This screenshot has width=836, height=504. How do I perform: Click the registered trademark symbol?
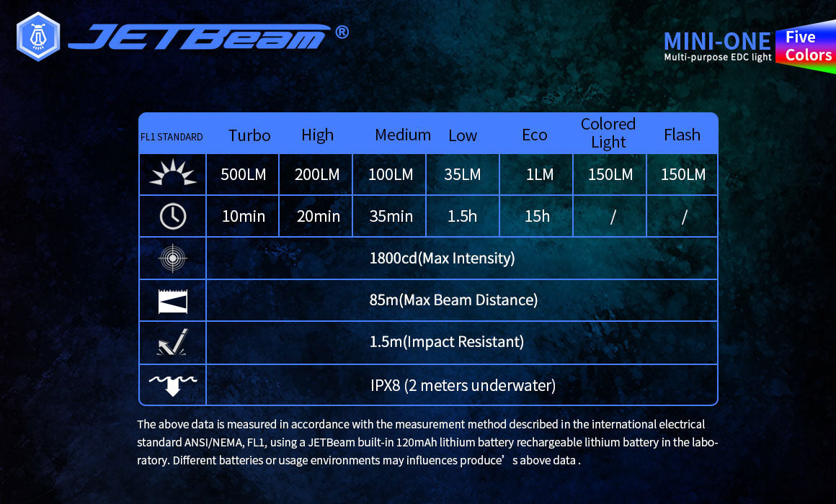[x=342, y=32]
